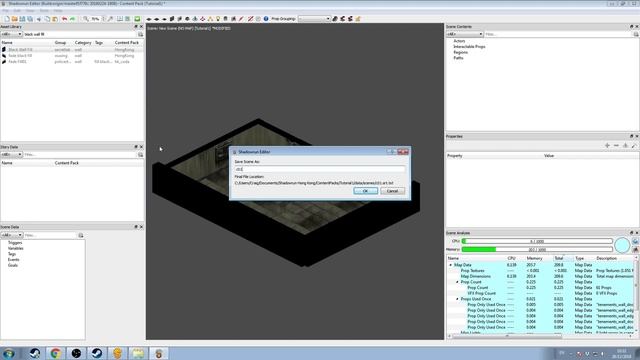
Task: Click OK in the Save Scene dialog
Action: (x=365, y=191)
